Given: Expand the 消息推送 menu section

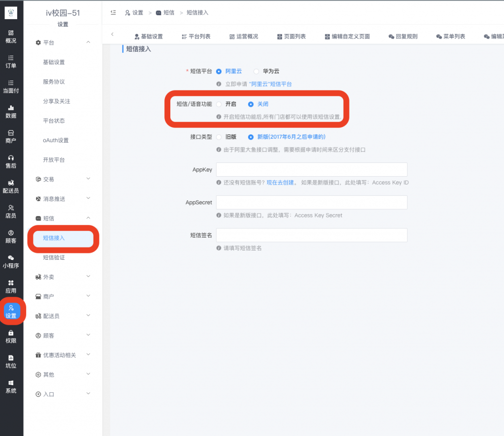Looking at the screenshot, I should (x=63, y=198).
